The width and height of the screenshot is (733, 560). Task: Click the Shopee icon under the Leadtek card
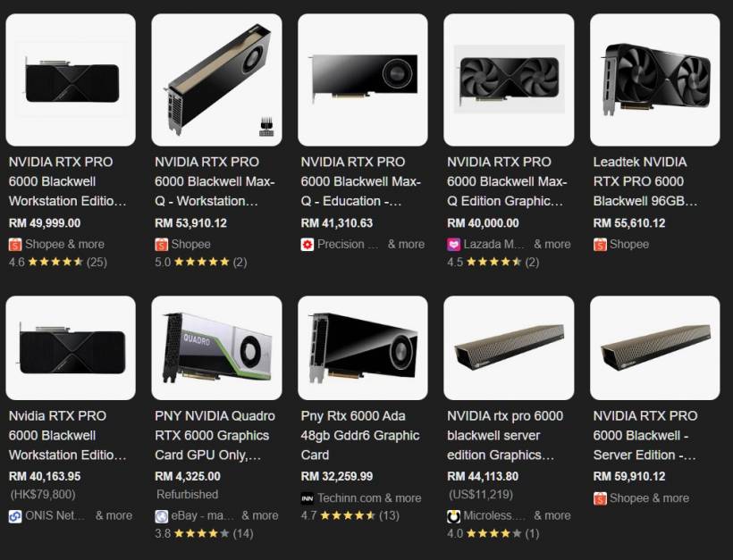coord(600,244)
